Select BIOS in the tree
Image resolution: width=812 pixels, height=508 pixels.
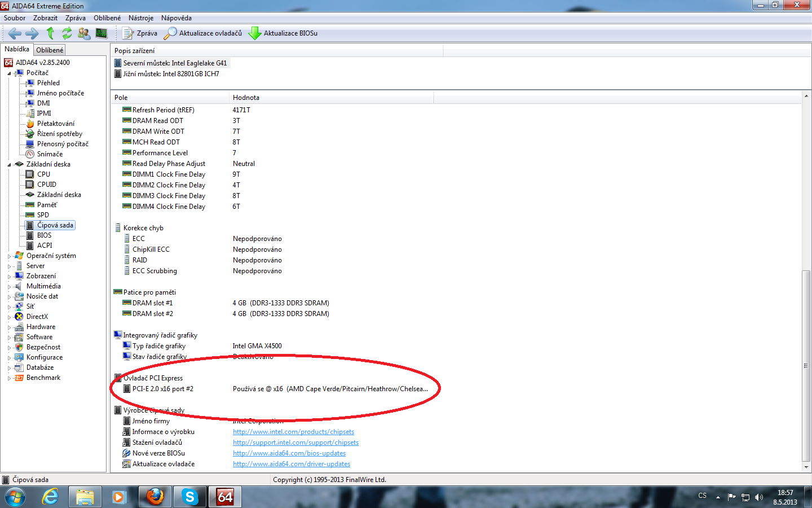44,235
